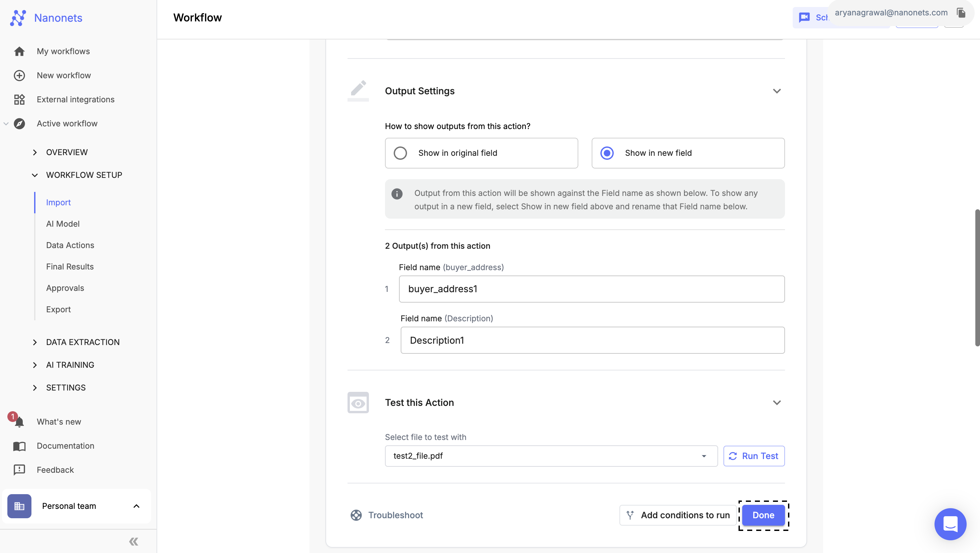980x553 pixels.
Task: Open the Troubleshoot link
Action: point(395,515)
